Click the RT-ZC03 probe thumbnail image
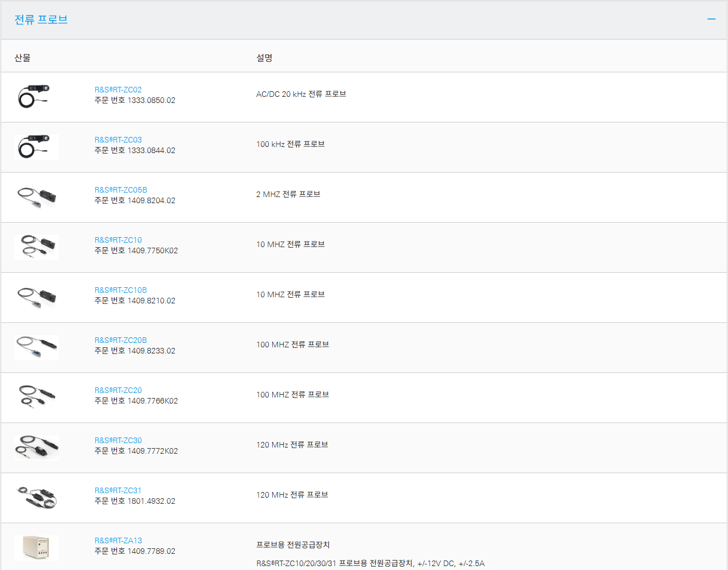This screenshot has width=728, height=570. (36, 147)
